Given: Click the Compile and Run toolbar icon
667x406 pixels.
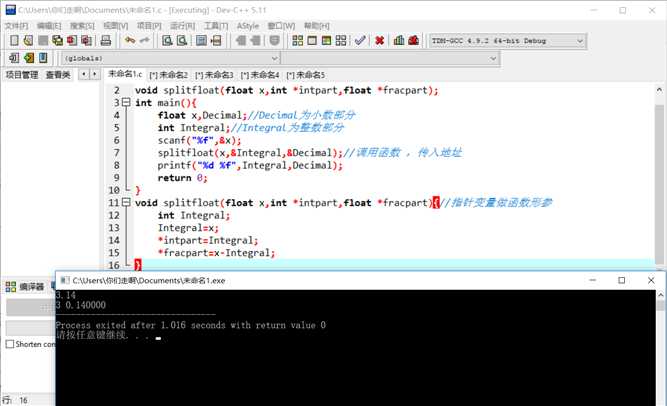Looking at the screenshot, I should coord(326,40).
